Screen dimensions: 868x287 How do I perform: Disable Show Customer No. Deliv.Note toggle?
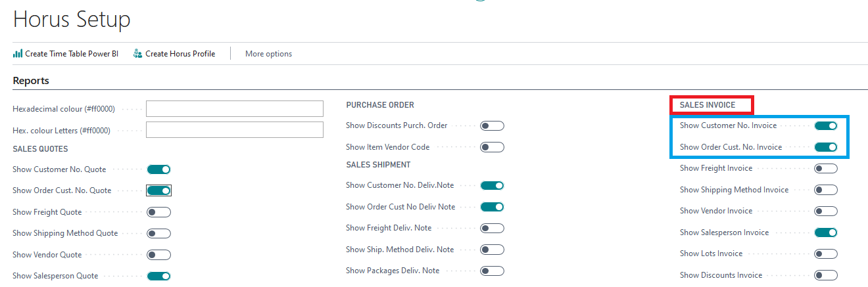pos(492,186)
